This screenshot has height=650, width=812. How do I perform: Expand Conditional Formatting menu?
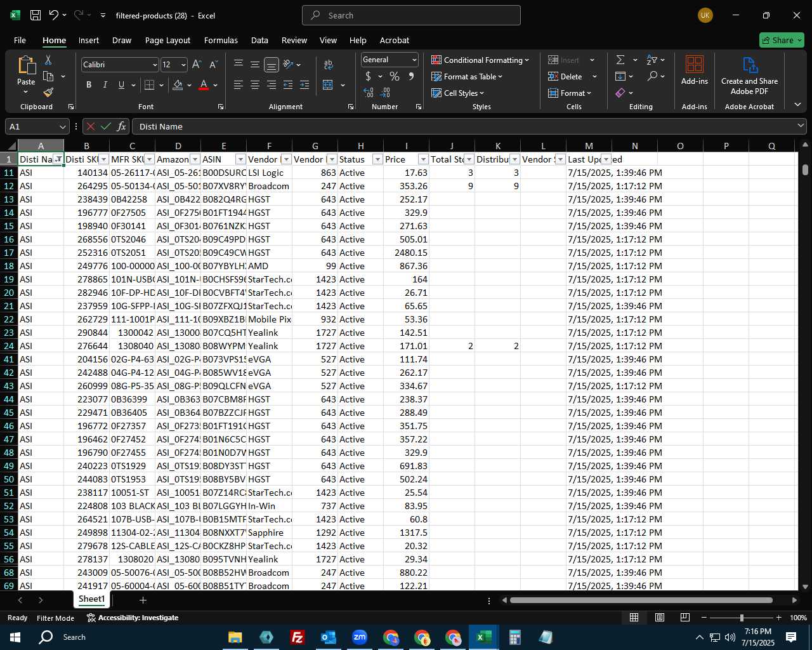pos(480,60)
